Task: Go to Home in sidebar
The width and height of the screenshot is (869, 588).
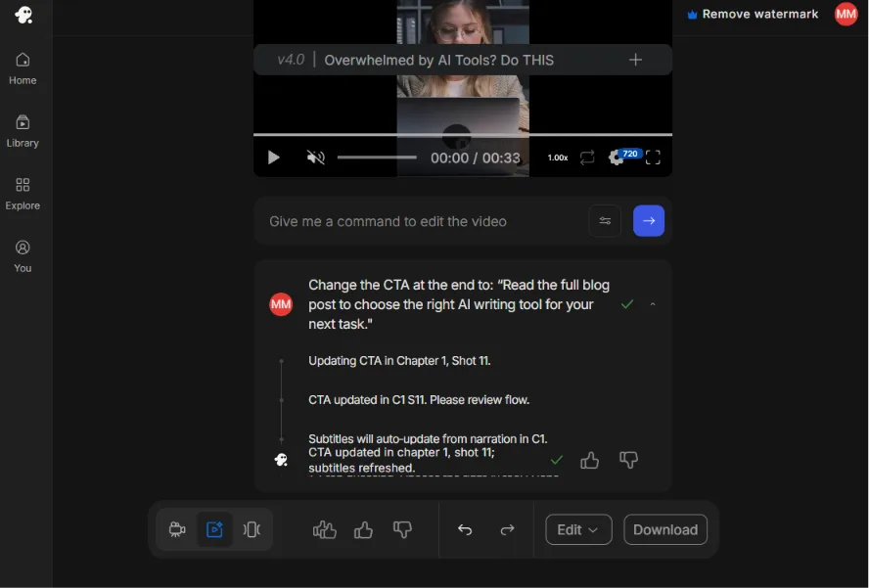Action: 23,68
